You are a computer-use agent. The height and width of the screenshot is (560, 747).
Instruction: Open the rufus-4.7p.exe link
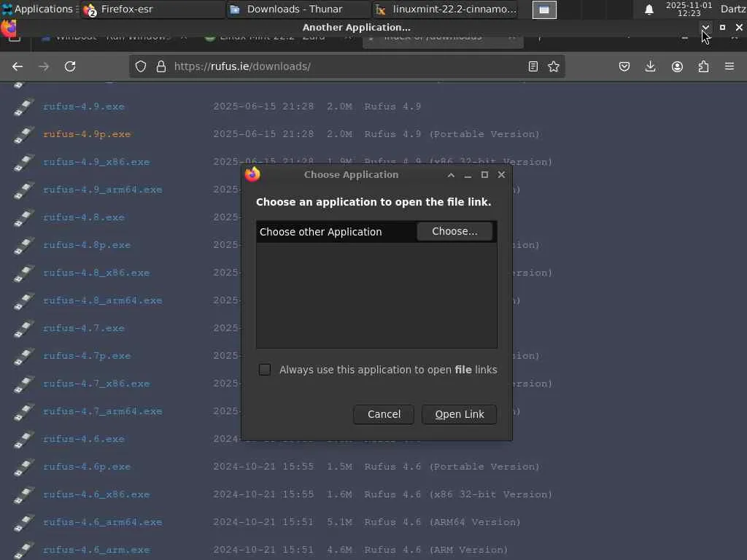point(87,356)
